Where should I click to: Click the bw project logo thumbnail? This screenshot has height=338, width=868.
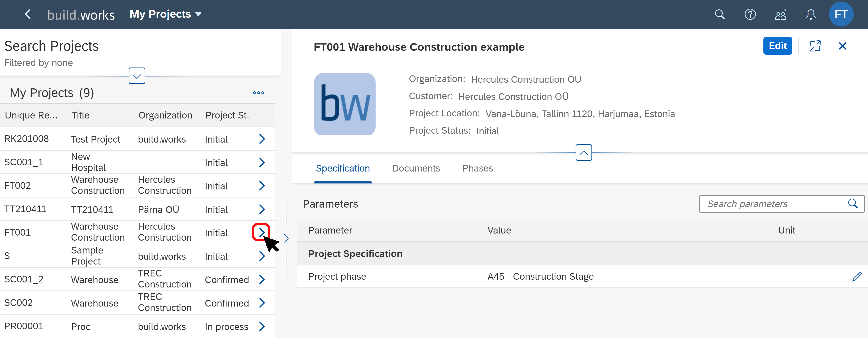point(344,104)
